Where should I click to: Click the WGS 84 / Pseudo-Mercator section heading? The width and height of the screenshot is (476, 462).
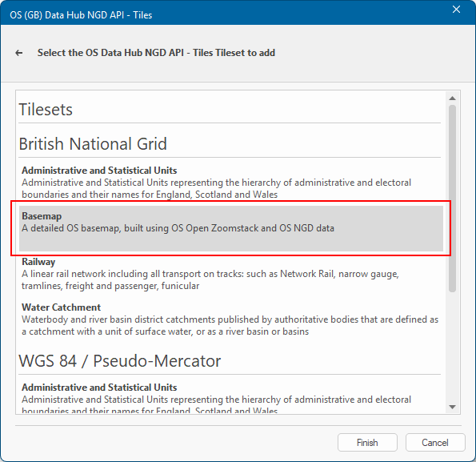pos(120,361)
